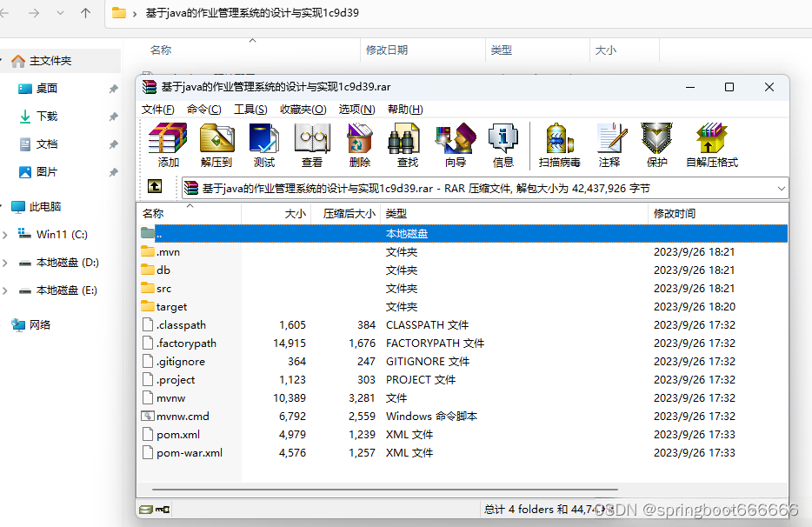The image size is (812, 527).
Task: Go up one level in archive
Action: [x=155, y=187]
